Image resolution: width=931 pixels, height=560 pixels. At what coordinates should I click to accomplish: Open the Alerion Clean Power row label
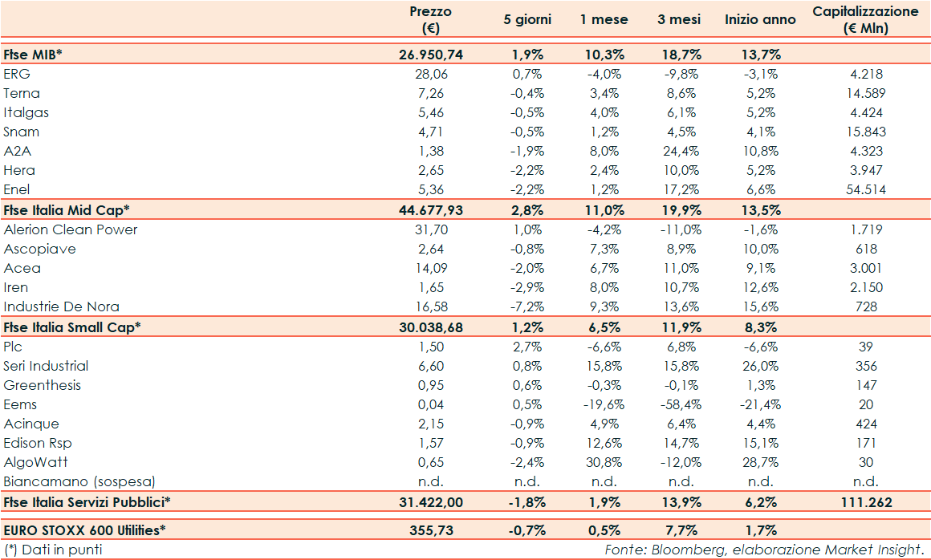click(x=71, y=229)
